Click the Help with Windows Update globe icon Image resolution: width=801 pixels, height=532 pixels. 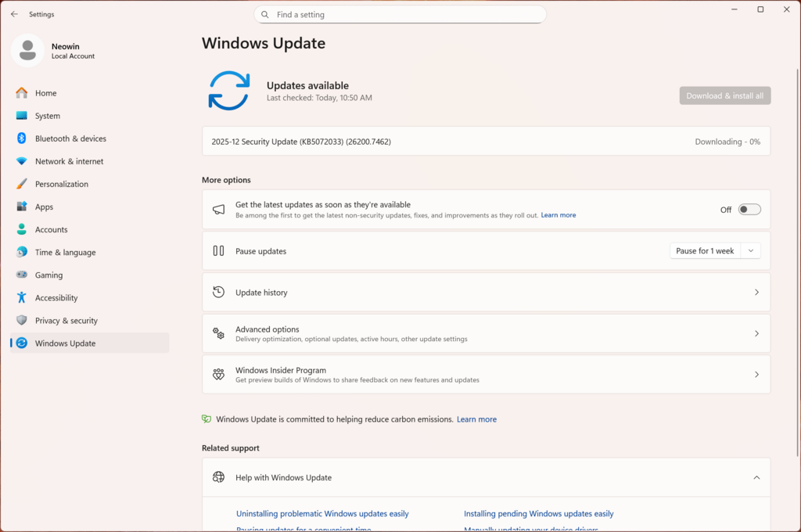point(219,477)
